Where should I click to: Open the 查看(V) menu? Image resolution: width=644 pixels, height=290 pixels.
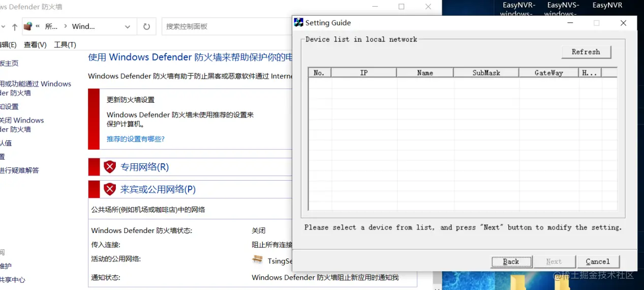(35, 45)
